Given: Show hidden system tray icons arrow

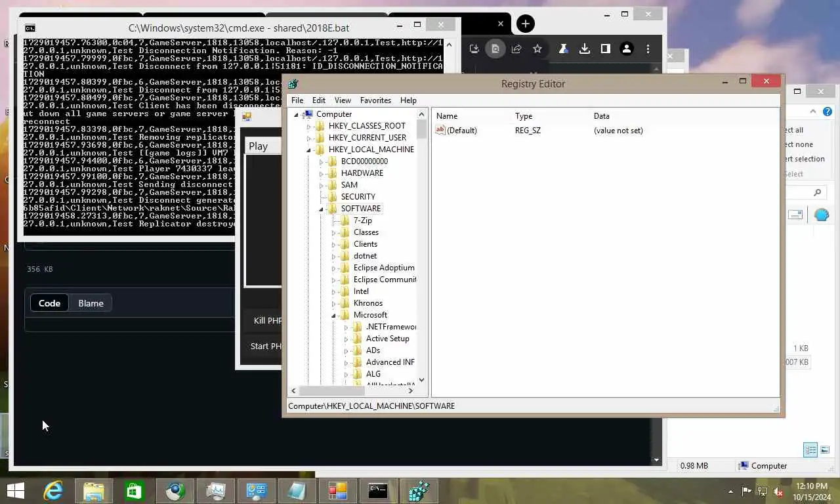Looking at the screenshot, I should (730, 491).
